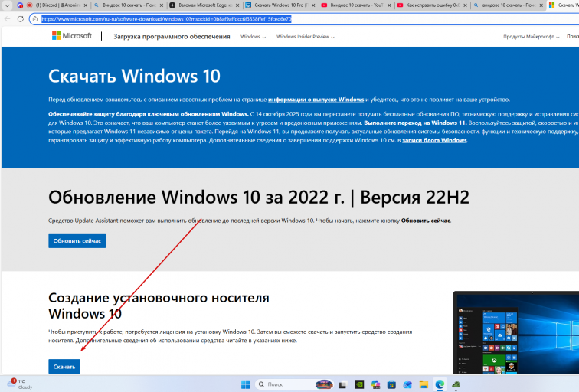Click the search highlight image in taskbar search

(x=324, y=384)
